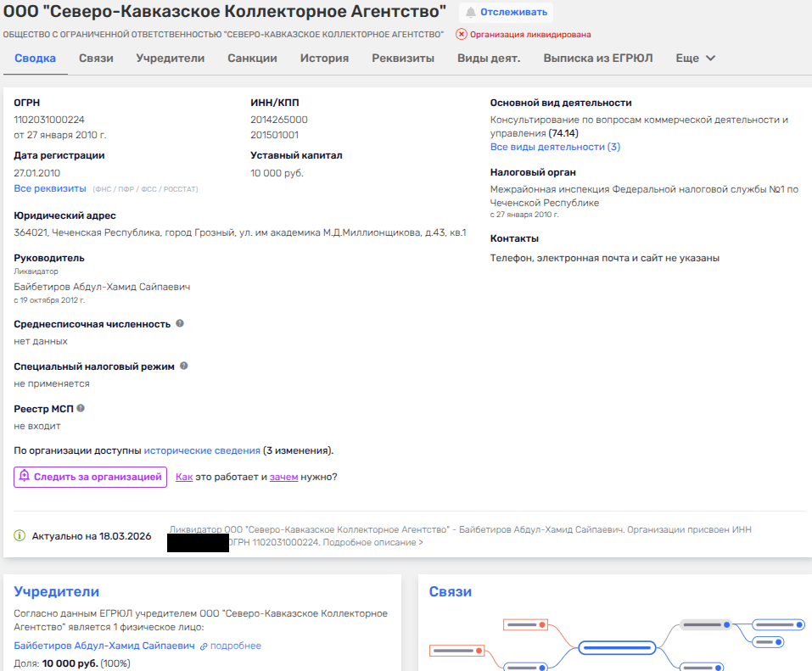Click исторические сведения link

[x=201, y=450]
